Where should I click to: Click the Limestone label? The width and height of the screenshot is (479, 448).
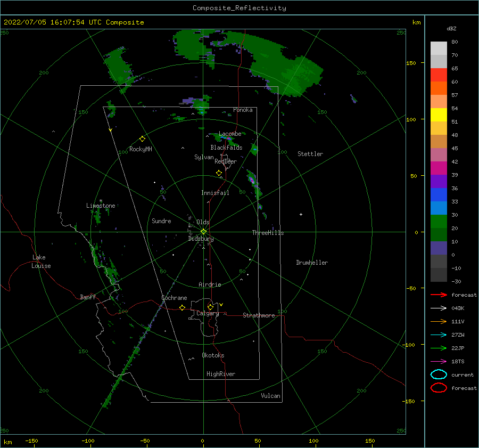point(101,206)
